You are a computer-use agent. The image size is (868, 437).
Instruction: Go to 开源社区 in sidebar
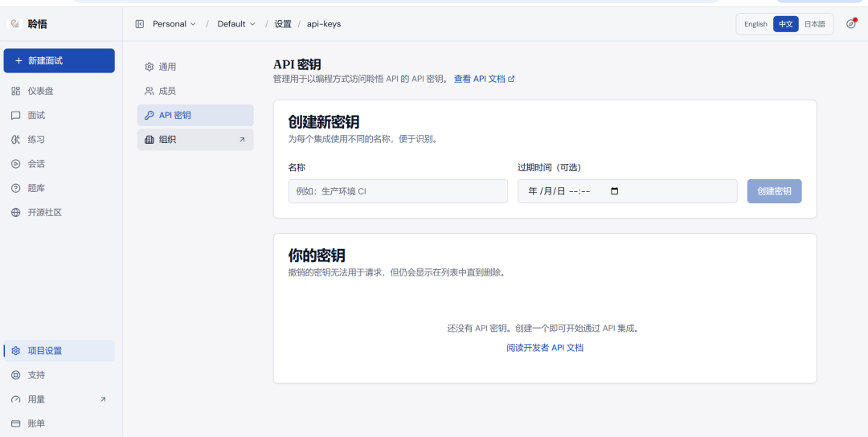59,213
